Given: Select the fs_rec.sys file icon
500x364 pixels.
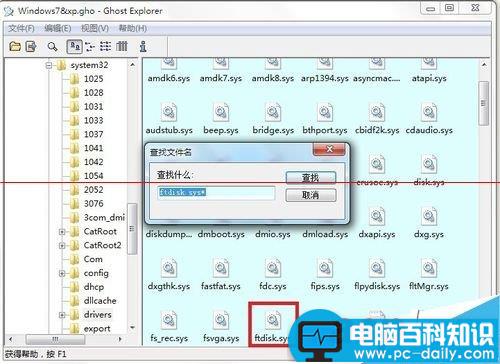Looking at the screenshot, I should [x=169, y=320].
